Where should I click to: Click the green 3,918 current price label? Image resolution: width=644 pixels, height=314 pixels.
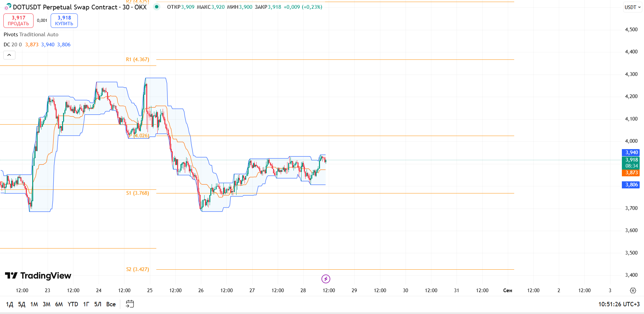pyautogui.click(x=631, y=160)
